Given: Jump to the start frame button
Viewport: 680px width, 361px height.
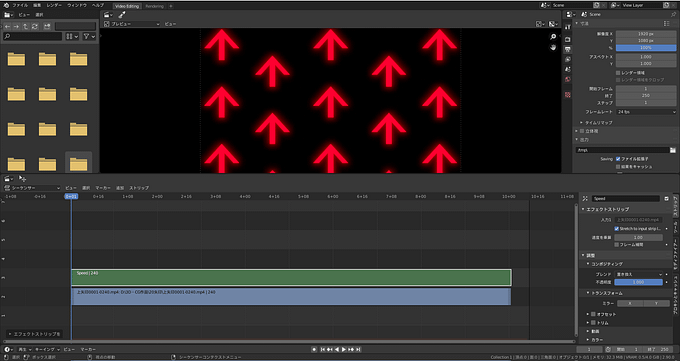Looking at the screenshot, I should 323,349.
